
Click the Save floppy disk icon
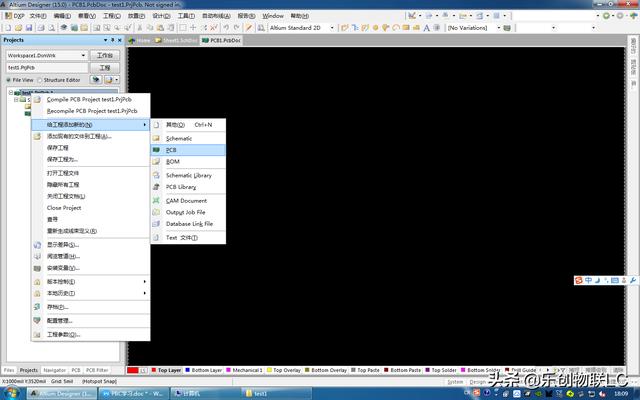(29, 28)
